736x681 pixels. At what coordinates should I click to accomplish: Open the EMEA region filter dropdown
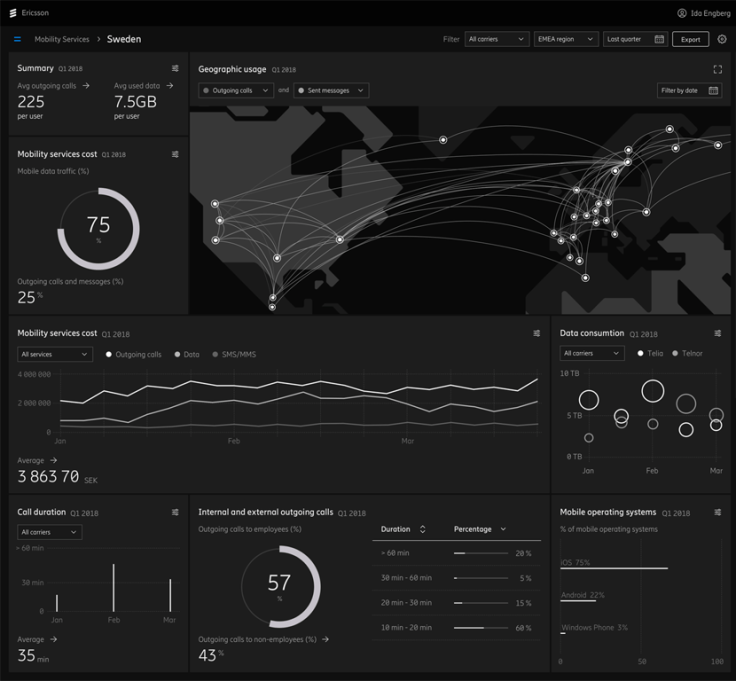coord(565,39)
